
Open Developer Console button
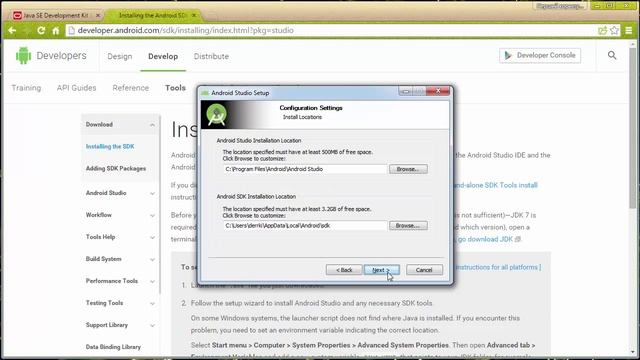coord(540,56)
